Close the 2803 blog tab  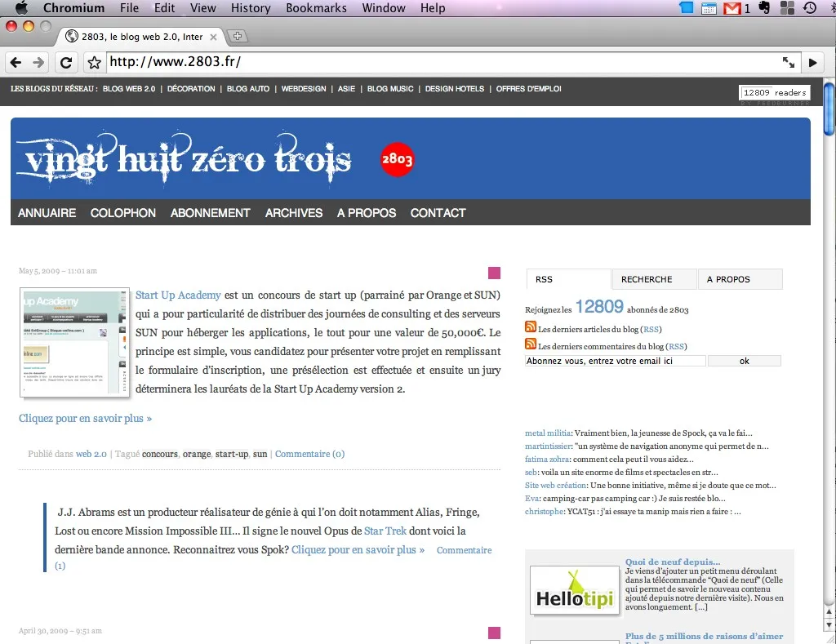[213, 37]
